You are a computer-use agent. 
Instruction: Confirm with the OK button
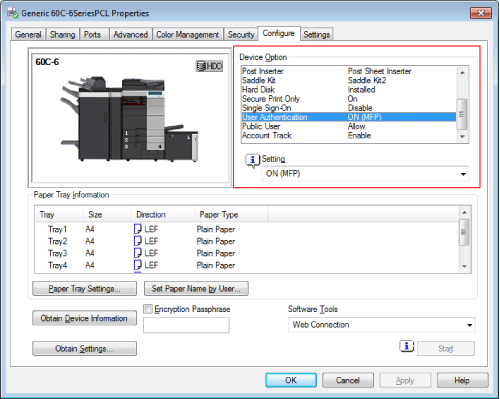pos(291,380)
